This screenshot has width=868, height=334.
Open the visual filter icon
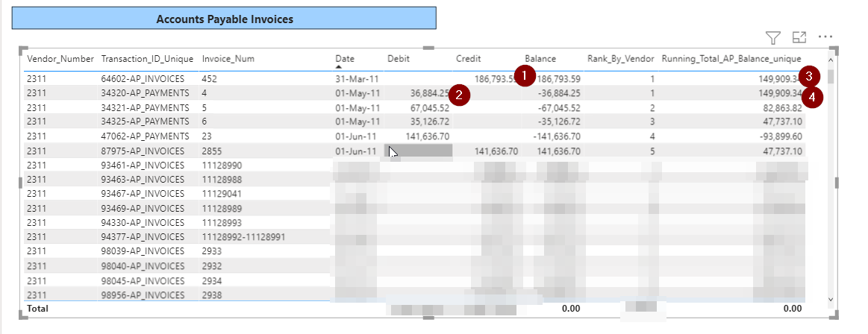[x=772, y=37]
